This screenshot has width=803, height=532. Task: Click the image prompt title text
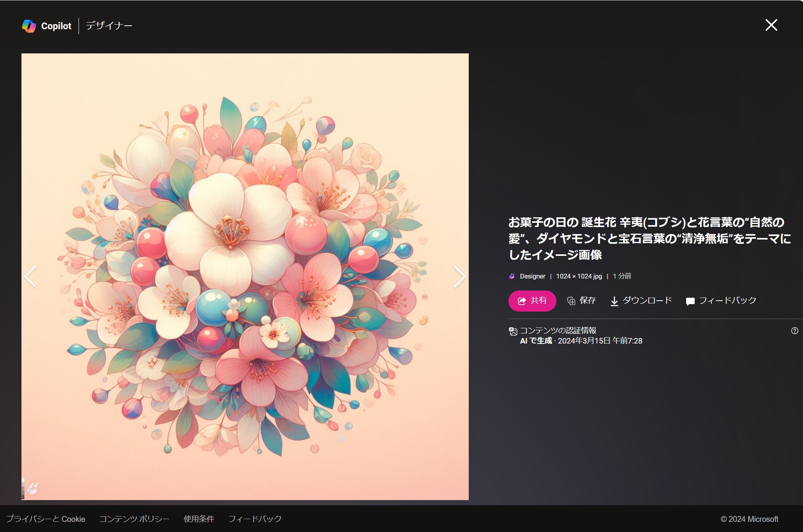[649, 238]
